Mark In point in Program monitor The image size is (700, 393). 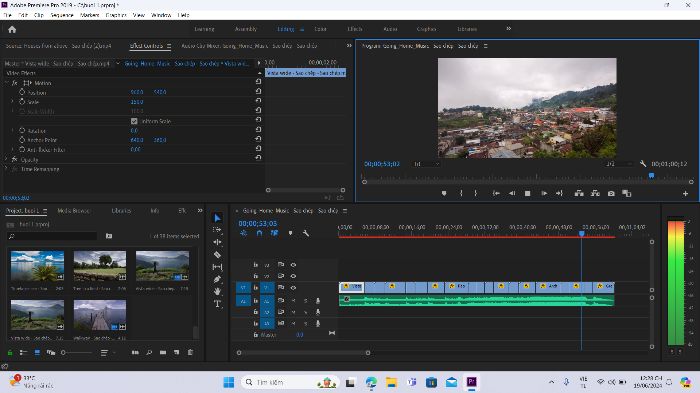tap(461, 193)
